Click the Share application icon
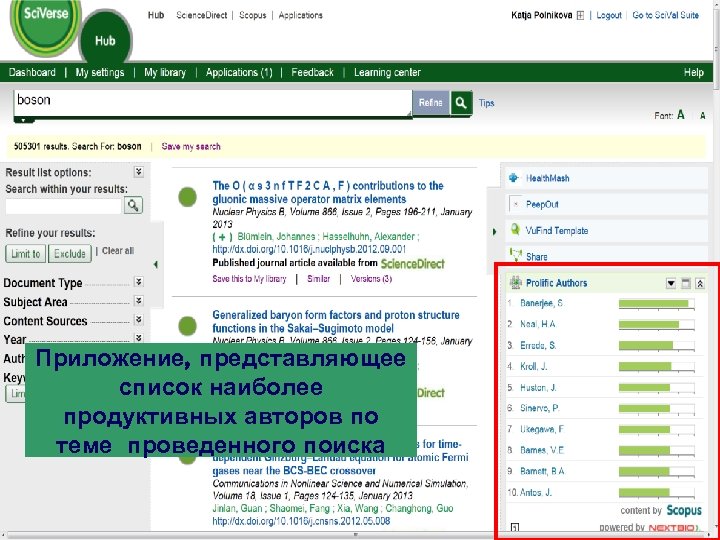 [x=516, y=254]
